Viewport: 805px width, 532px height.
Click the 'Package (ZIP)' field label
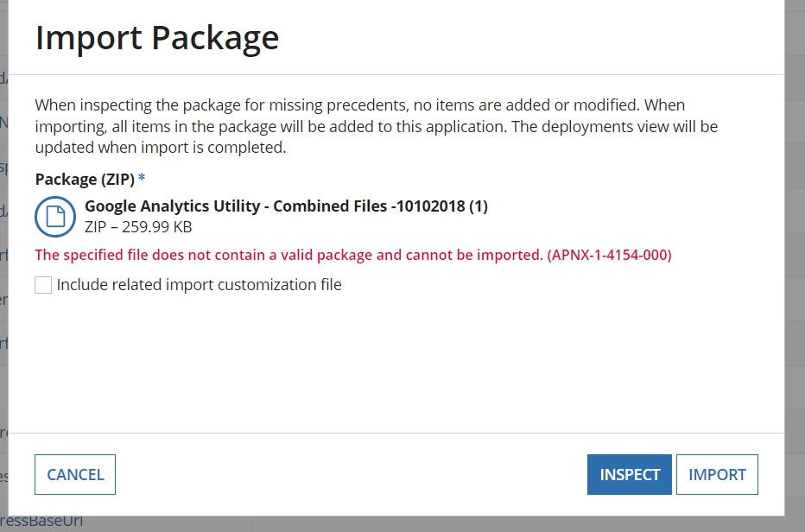tap(85, 180)
